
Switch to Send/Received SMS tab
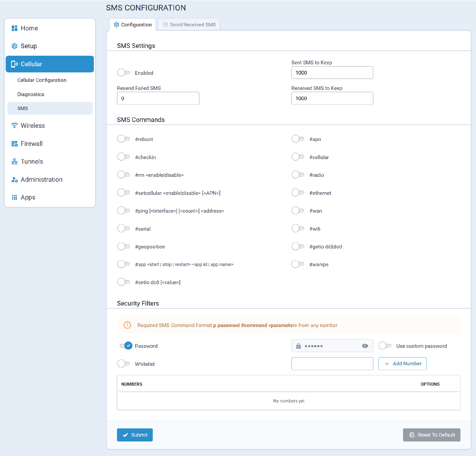pyautogui.click(x=189, y=25)
